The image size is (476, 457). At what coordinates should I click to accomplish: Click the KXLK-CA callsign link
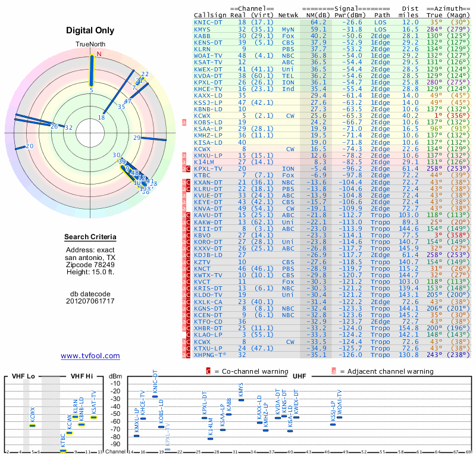(x=208, y=302)
